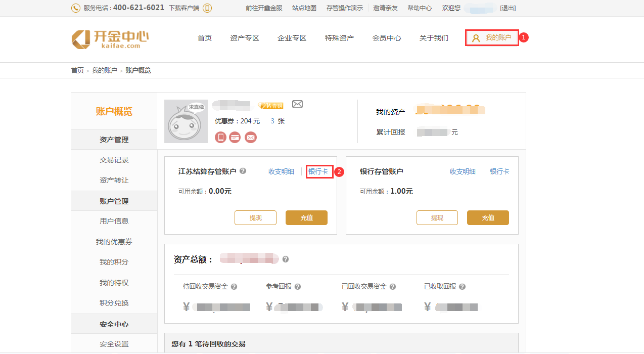
Task: Click 提现 in the 银行存管账户 card
Action: click(x=437, y=217)
